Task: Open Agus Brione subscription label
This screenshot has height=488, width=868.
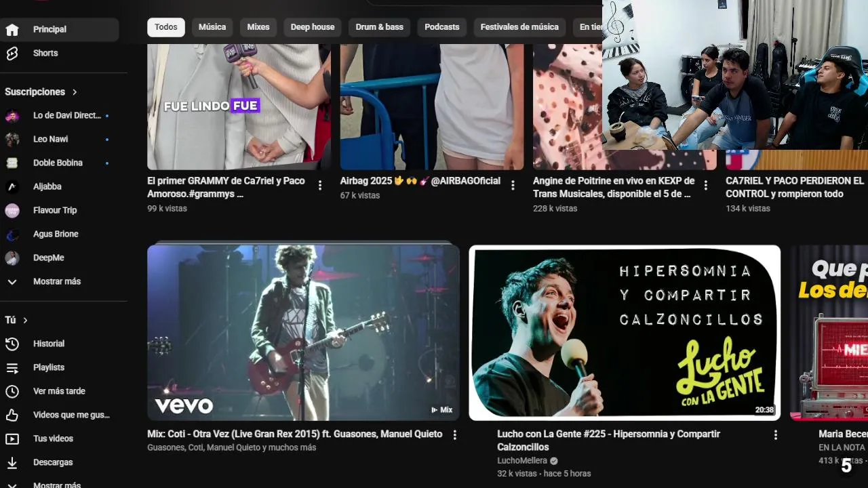Action: click(56, 235)
